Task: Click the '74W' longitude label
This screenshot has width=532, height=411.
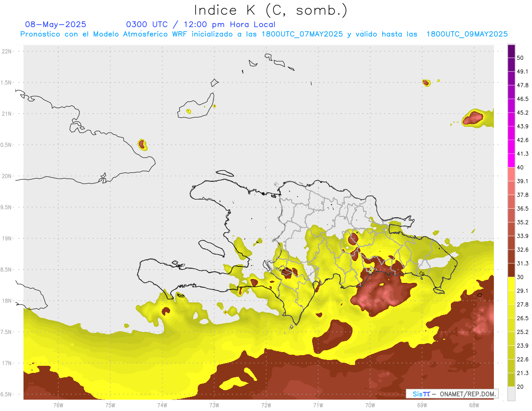Action: 162,405
